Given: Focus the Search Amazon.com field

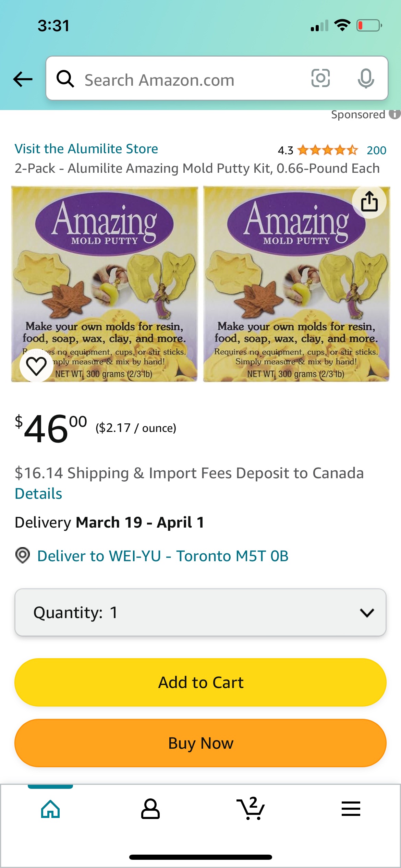Looking at the screenshot, I should click(192, 80).
